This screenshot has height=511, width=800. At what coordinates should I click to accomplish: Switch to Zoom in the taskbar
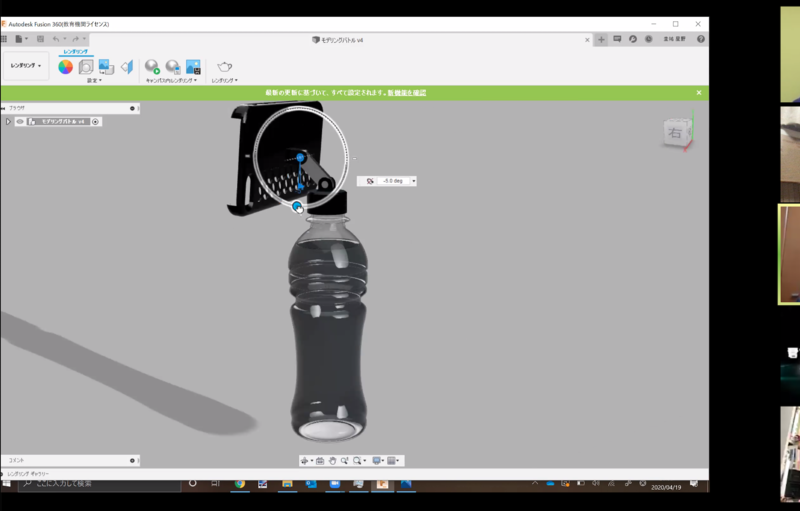(x=335, y=483)
